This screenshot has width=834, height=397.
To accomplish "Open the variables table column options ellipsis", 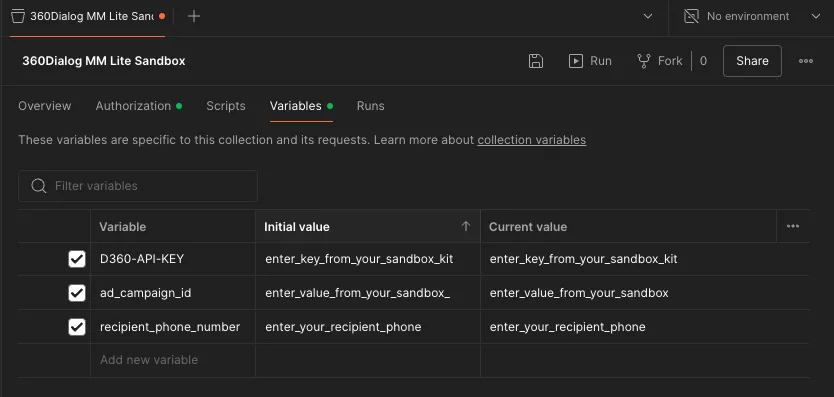I will [x=793, y=226].
